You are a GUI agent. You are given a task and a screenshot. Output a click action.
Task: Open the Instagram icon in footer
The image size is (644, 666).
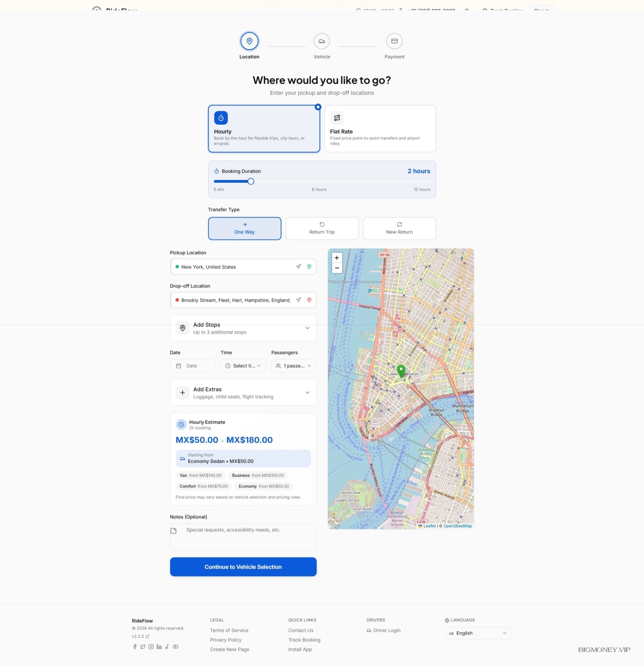pos(151,647)
